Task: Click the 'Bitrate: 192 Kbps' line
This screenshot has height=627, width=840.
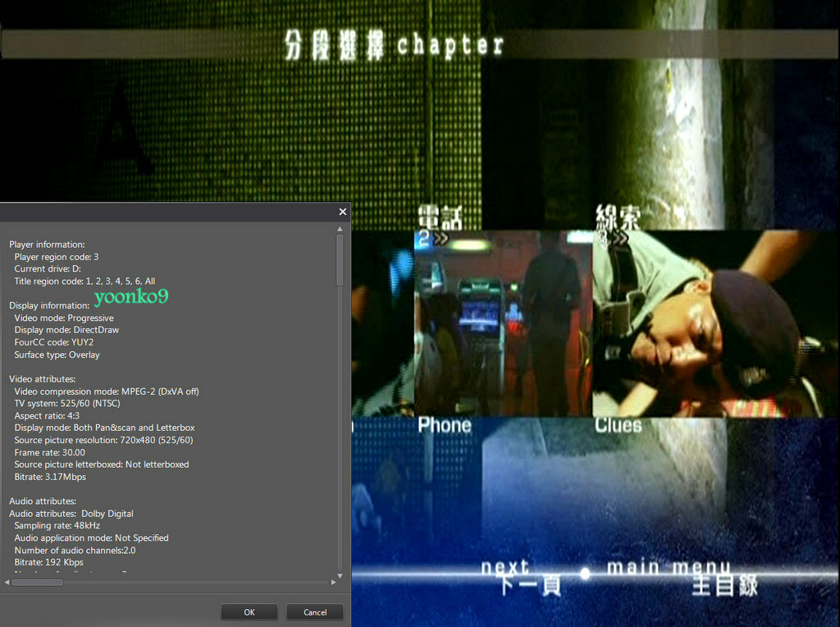Action: point(48,562)
